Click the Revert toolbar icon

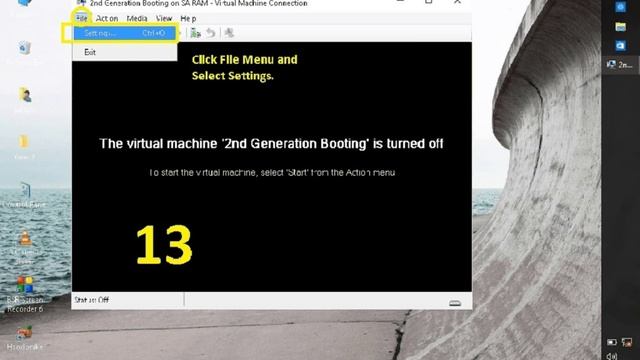pyautogui.click(x=211, y=33)
